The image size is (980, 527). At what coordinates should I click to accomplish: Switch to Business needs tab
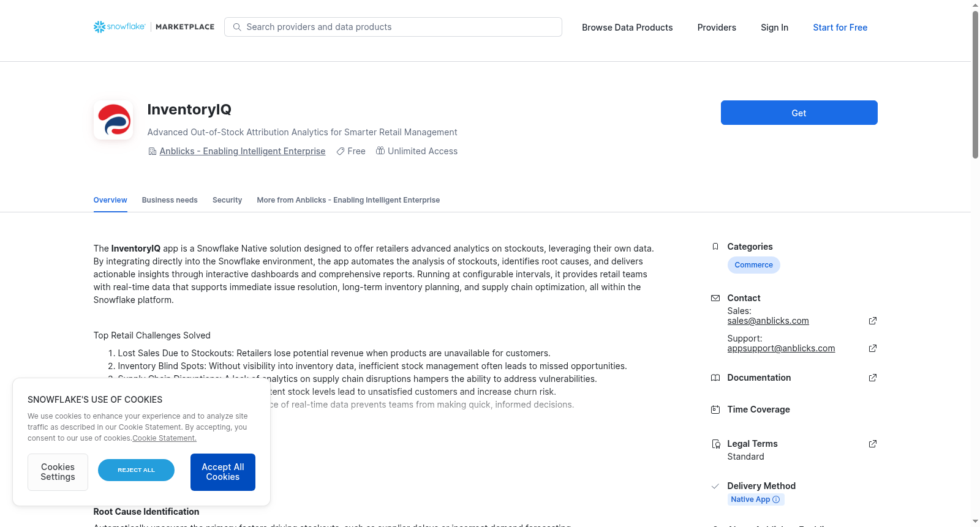(170, 200)
